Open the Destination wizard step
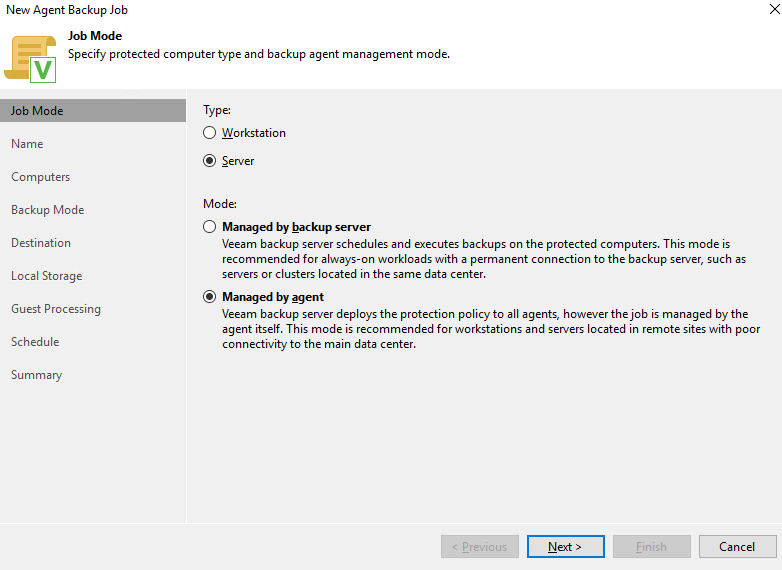This screenshot has width=782, height=570. [41, 243]
